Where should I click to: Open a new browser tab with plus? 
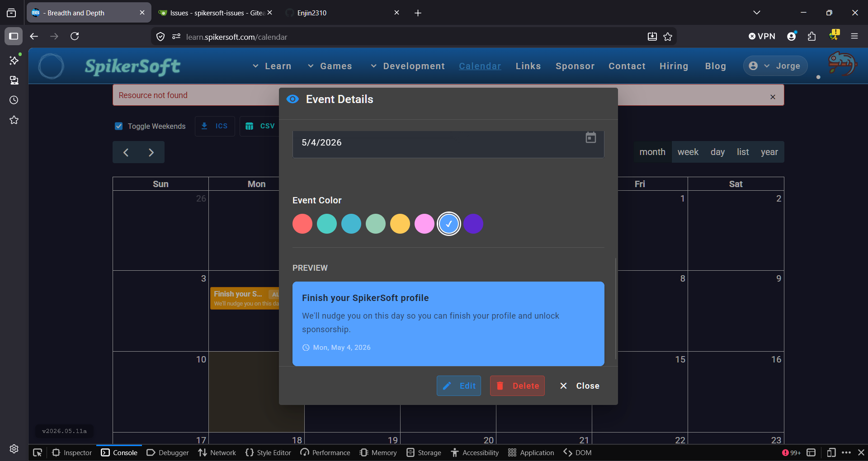click(418, 13)
